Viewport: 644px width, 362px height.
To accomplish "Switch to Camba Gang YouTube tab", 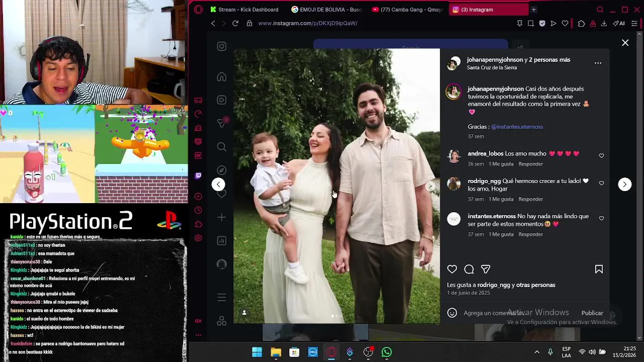I will click(x=408, y=10).
